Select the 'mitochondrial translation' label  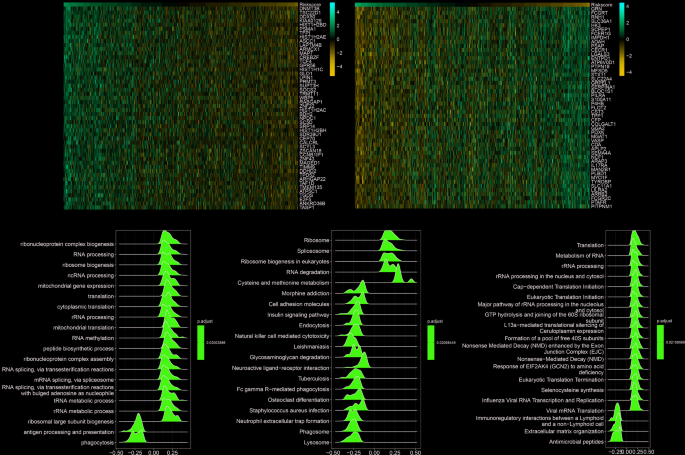(83, 327)
